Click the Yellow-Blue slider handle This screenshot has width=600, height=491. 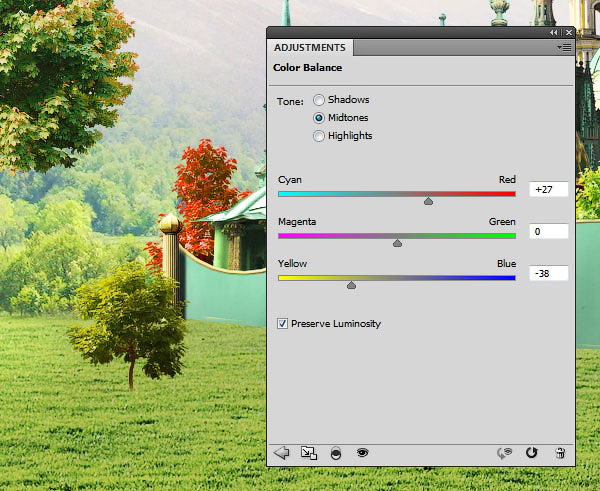coord(351,285)
